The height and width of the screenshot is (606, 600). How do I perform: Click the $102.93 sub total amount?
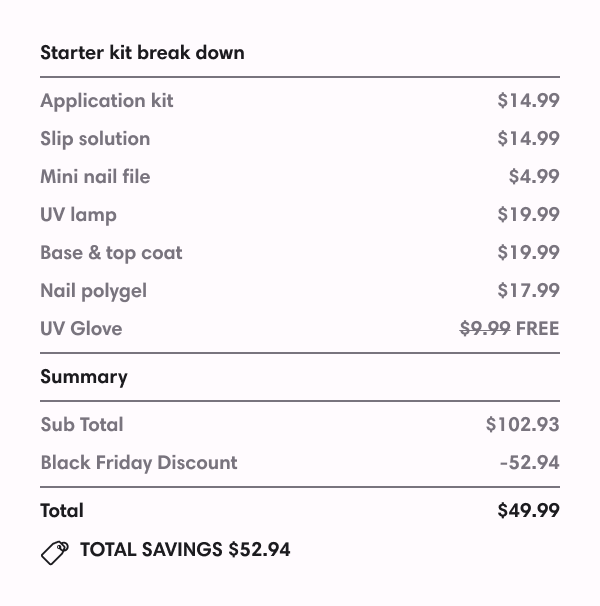coord(522,424)
